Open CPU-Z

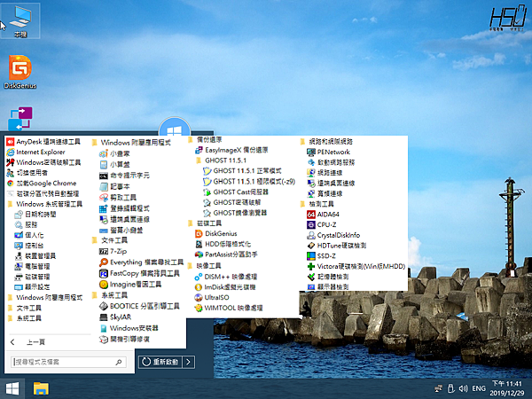(322, 225)
